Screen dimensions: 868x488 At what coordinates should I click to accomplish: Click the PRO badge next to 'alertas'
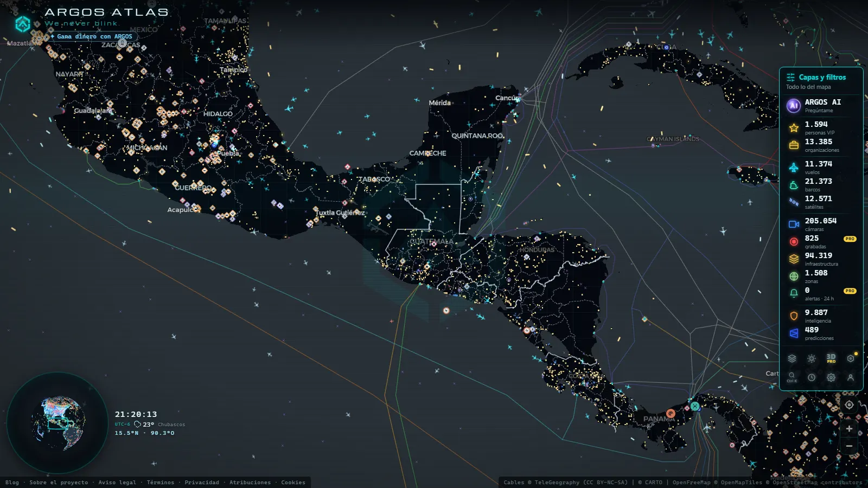[x=850, y=291]
